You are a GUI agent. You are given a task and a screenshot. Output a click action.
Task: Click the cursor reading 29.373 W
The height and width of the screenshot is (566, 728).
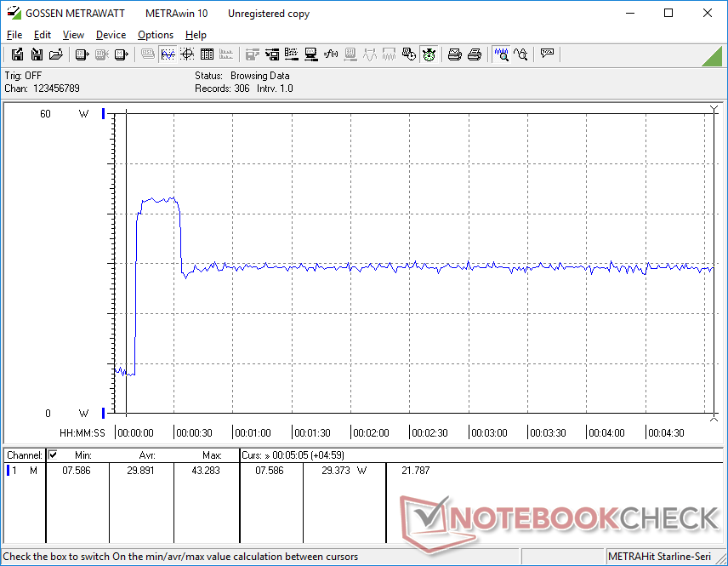(344, 471)
